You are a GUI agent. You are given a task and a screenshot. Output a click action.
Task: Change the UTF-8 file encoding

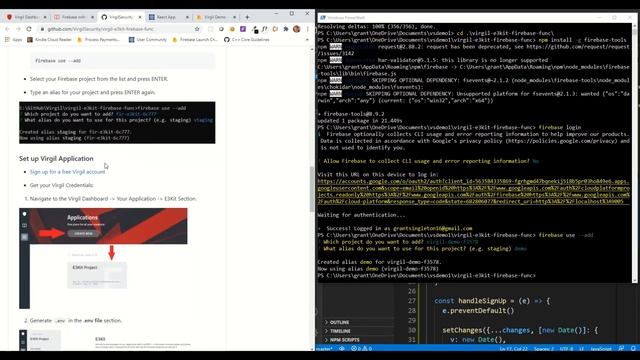(x=567, y=349)
